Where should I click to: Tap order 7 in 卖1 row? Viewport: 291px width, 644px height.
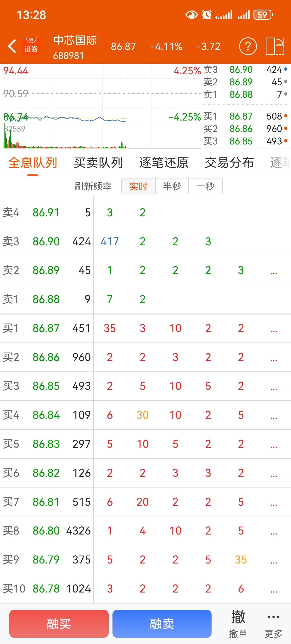110,299
